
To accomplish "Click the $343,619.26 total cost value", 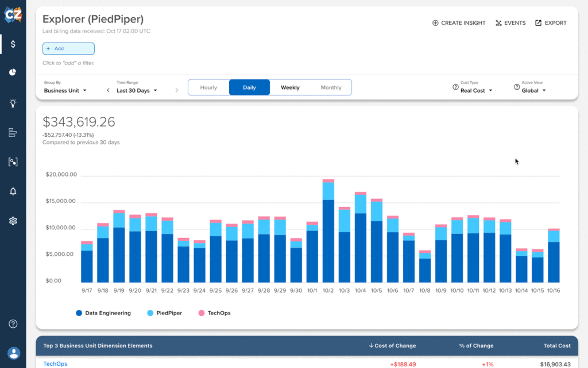I will point(79,122).
